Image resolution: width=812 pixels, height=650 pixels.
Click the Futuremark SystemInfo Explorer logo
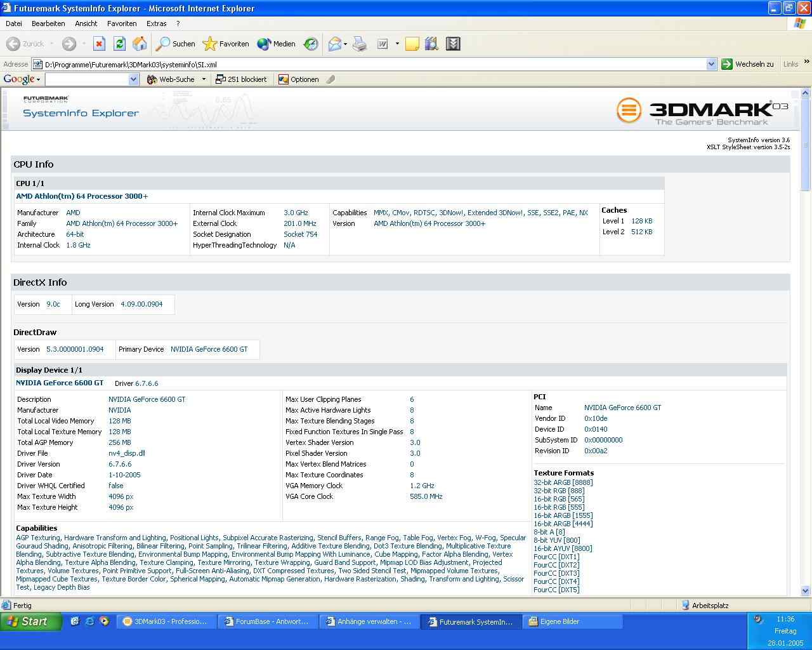point(81,107)
